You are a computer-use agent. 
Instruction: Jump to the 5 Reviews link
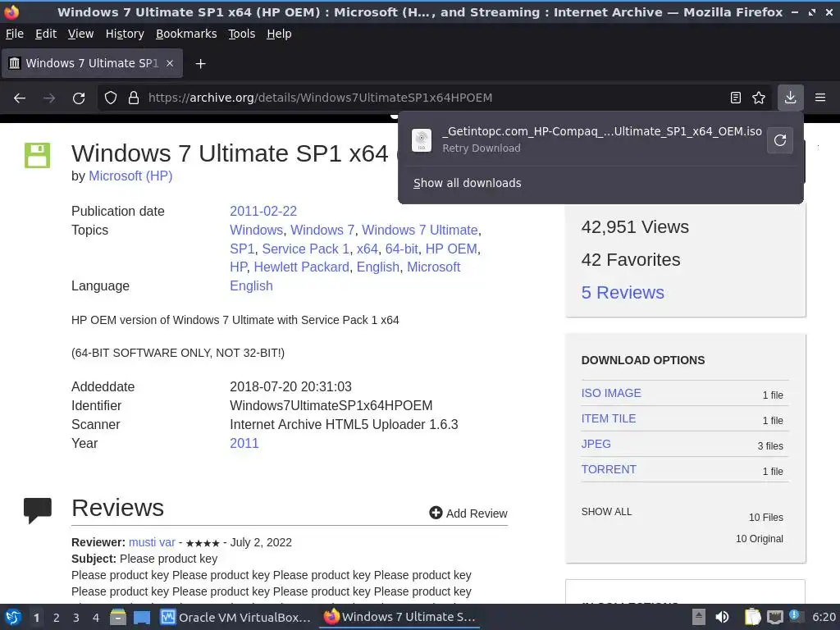[x=623, y=293]
